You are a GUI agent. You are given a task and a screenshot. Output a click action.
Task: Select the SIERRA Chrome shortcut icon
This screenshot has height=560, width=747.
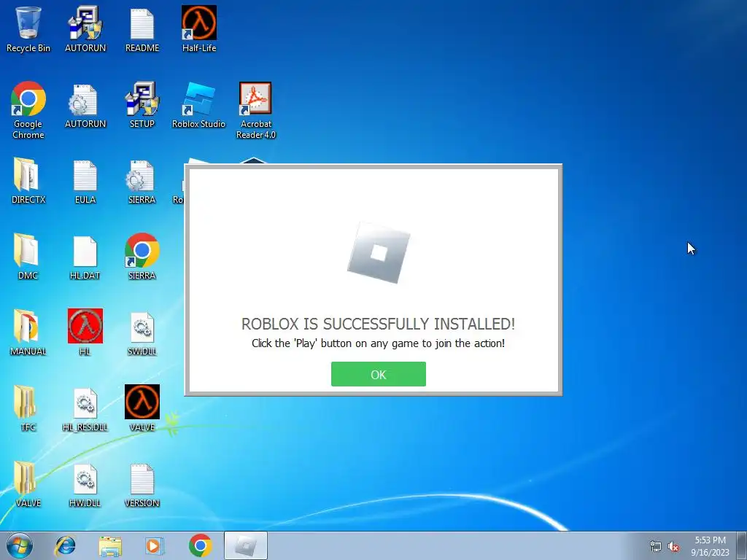[x=142, y=257]
